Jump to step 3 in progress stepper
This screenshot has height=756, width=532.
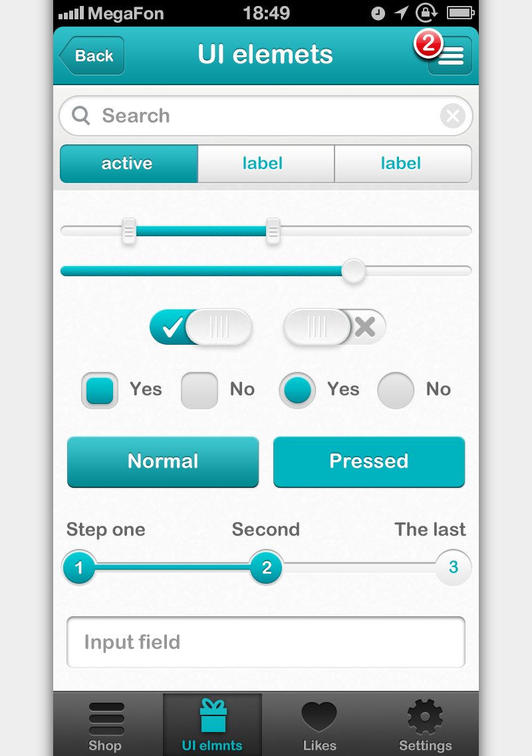click(x=454, y=568)
